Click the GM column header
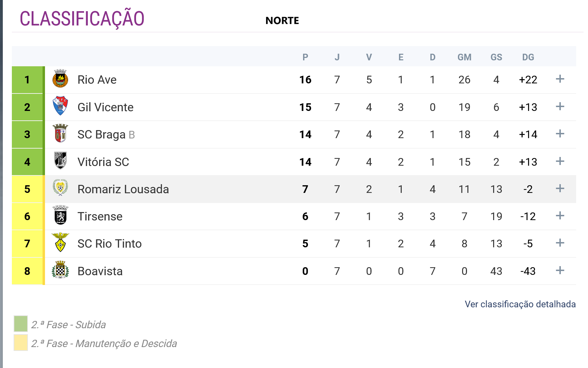Screen dimensions: 588x368 pyautogui.click(x=464, y=57)
